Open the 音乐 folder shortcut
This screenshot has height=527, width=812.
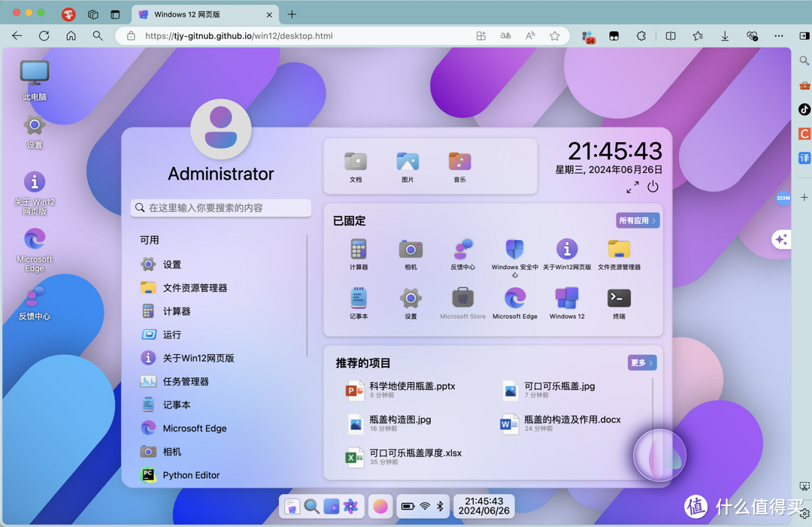[460, 167]
